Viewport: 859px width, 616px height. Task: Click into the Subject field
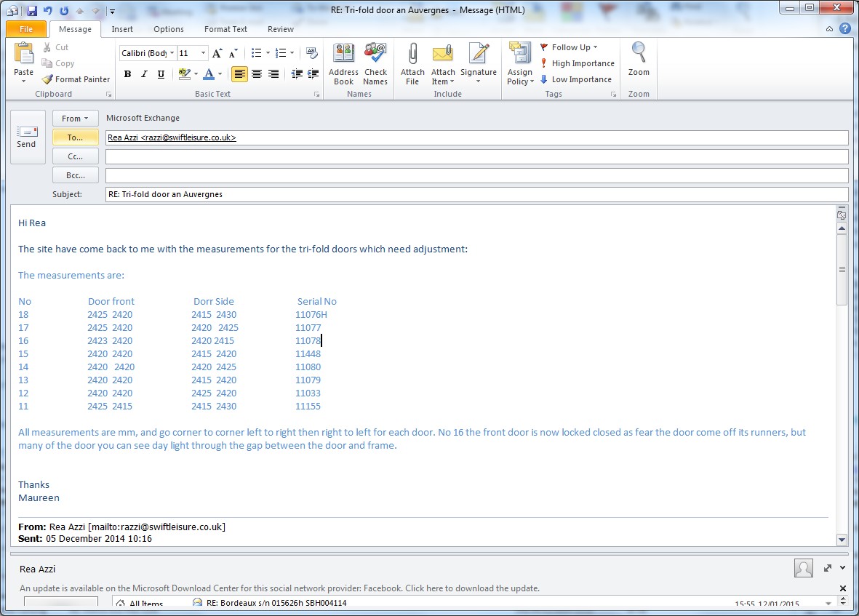(476, 195)
